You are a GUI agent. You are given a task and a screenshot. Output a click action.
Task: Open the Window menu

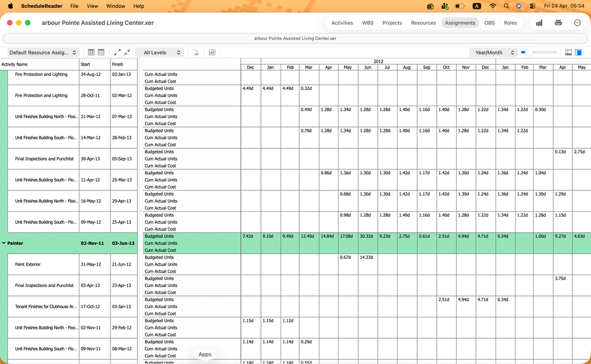115,6
